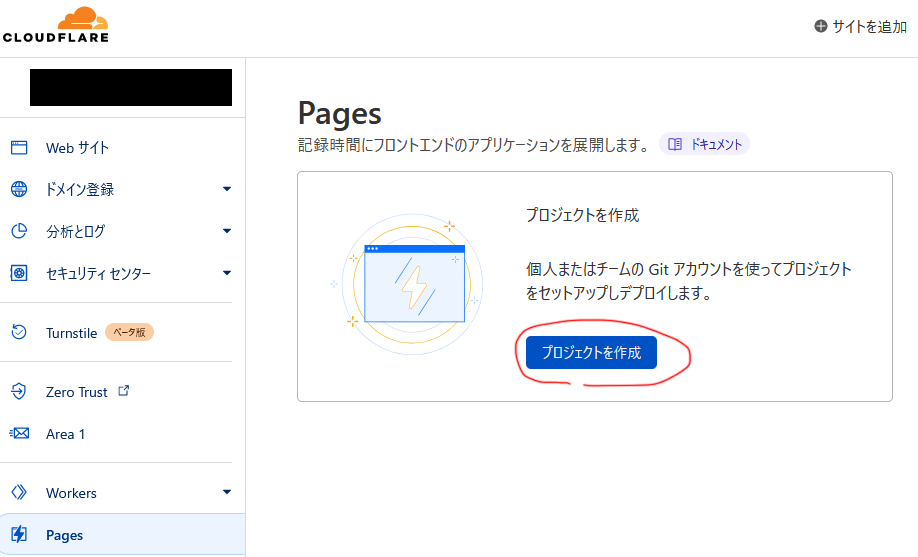Viewport: 918px width, 557px height.
Task: Click the plus icon beside サイトを追加
Action: tap(821, 26)
